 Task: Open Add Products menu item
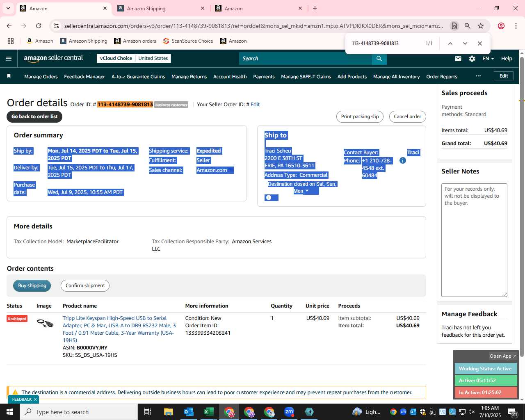tap(352, 77)
